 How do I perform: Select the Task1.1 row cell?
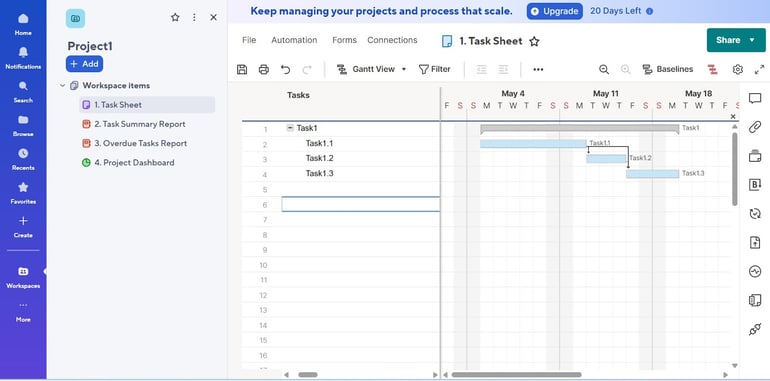(360, 144)
